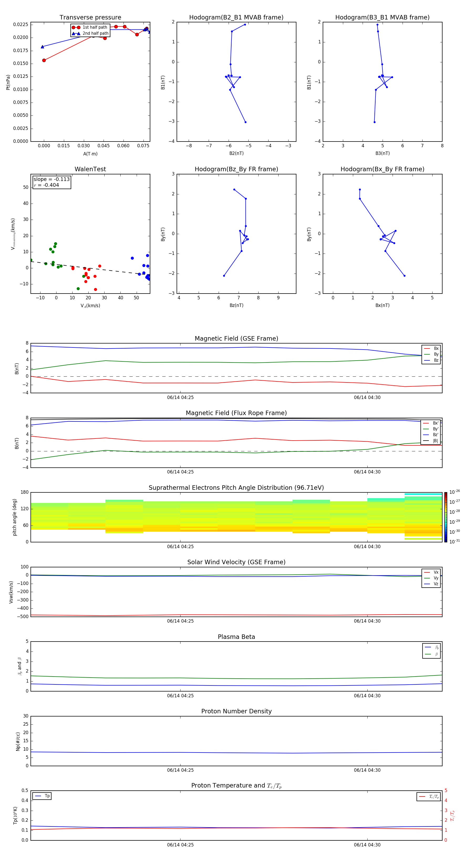
Task: Click '|B|' in flux rope frame legend
Action: [436, 441]
